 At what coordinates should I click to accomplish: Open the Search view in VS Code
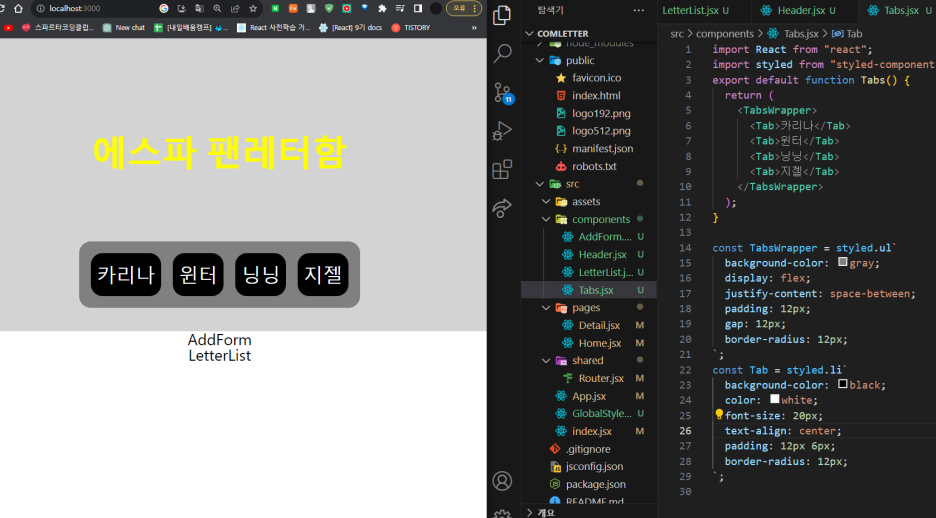[502, 54]
